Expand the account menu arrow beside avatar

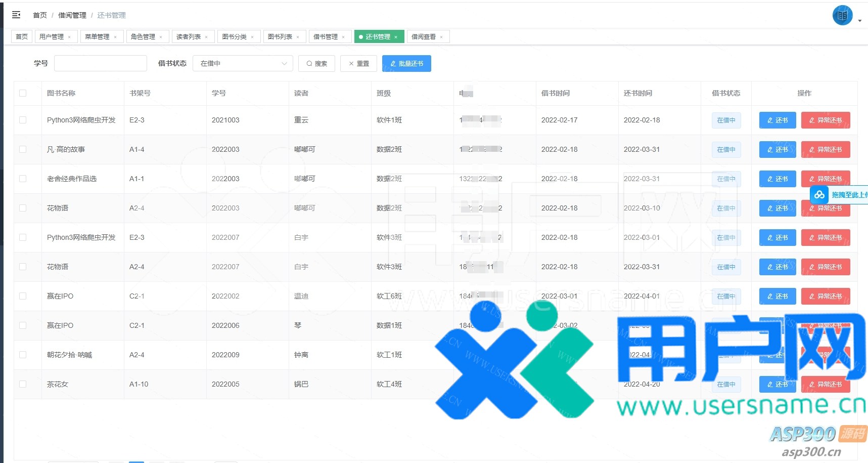point(860,21)
